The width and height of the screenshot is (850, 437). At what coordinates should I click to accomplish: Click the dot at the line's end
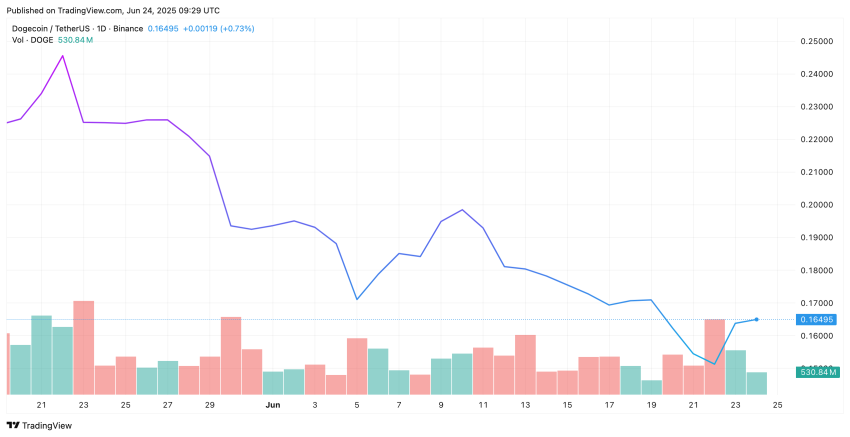click(x=756, y=319)
